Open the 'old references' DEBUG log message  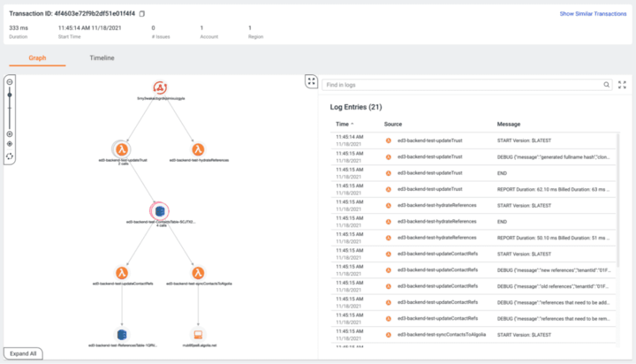553,286
